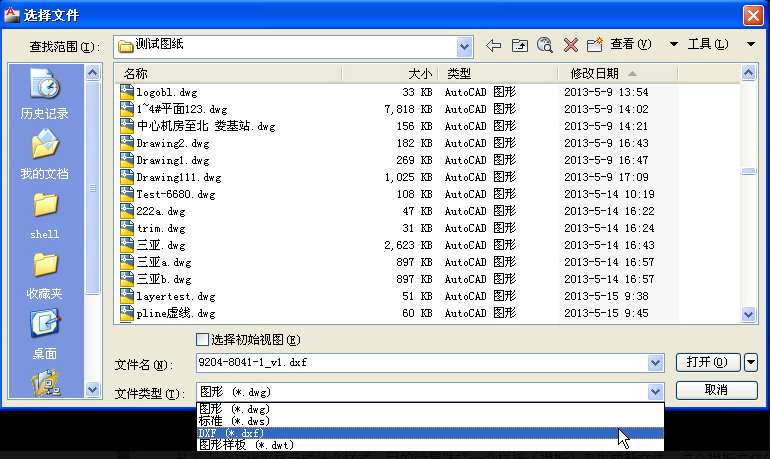
Task: Select file Test-6680.dwg
Action: pos(176,194)
